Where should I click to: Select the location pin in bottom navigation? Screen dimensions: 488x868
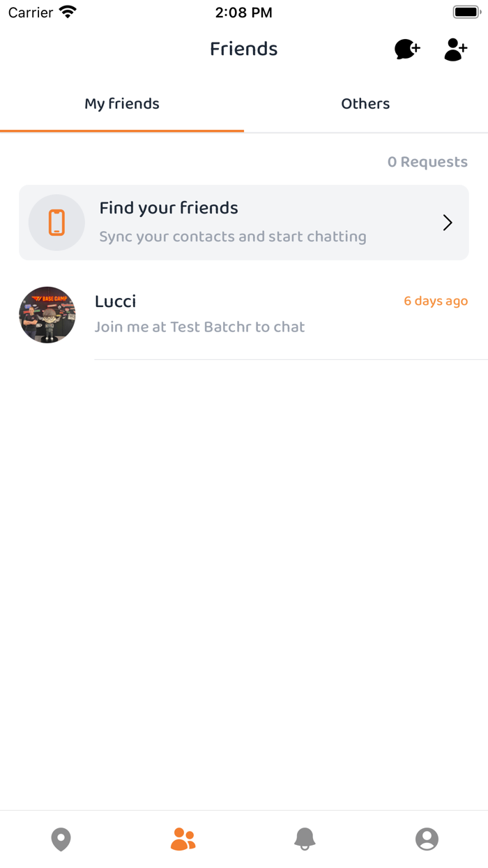pyautogui.click(x=61, y=839)
